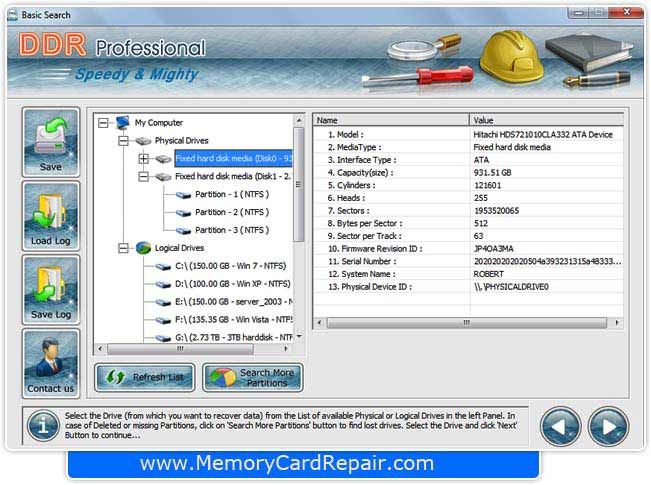
Task: Click tree panel scroll left arrow
Action: (100, 349)
